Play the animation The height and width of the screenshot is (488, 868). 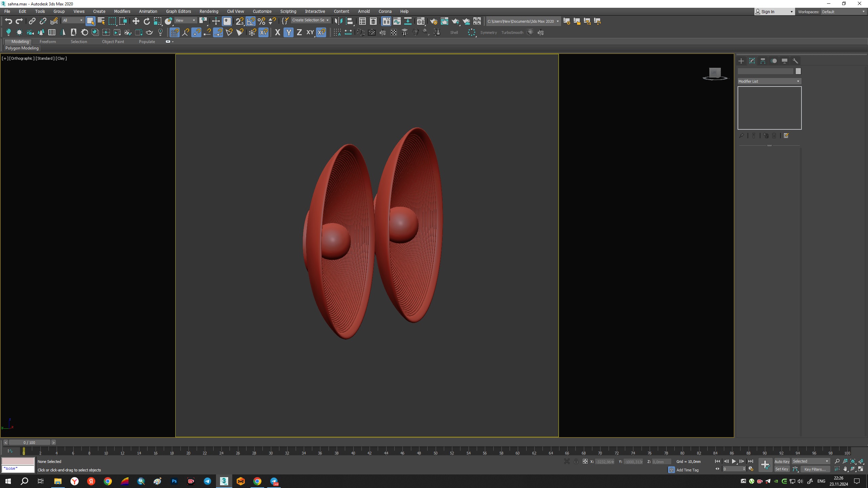click(734, 461)
